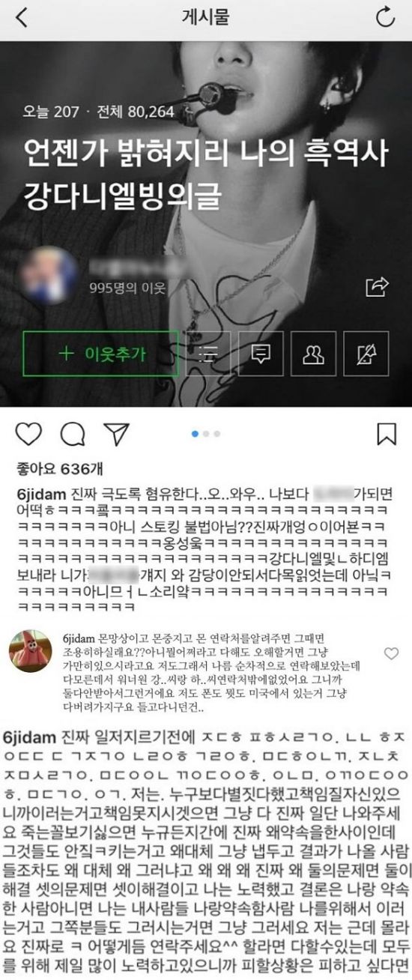
Task: Open the neighbors people icon
Action: point(314,354)
